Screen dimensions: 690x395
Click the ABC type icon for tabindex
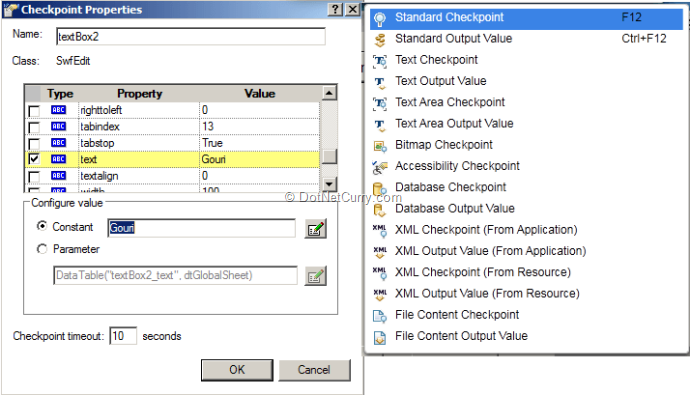click(x=59, y=127)
